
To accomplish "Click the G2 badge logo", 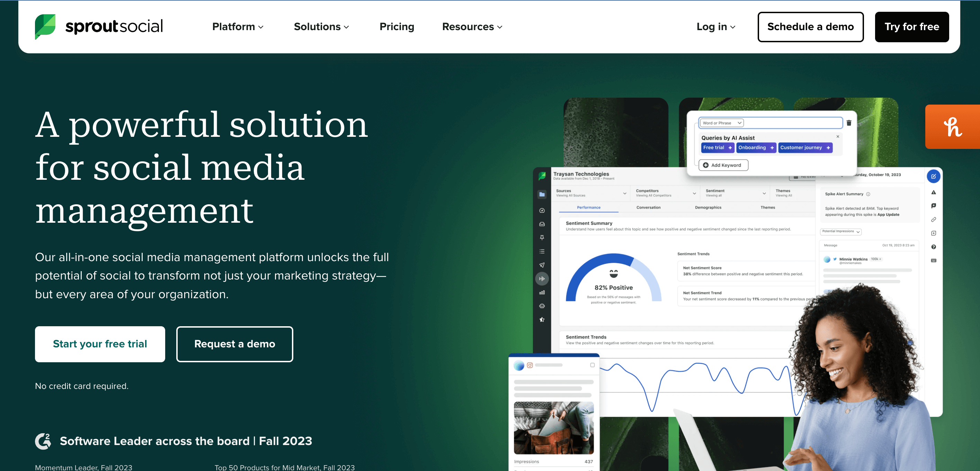I will coord(43,441).
